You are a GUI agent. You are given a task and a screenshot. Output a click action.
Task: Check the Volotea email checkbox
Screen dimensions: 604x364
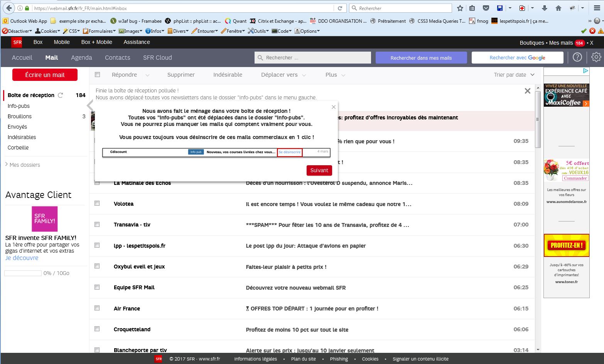[97, 203]
